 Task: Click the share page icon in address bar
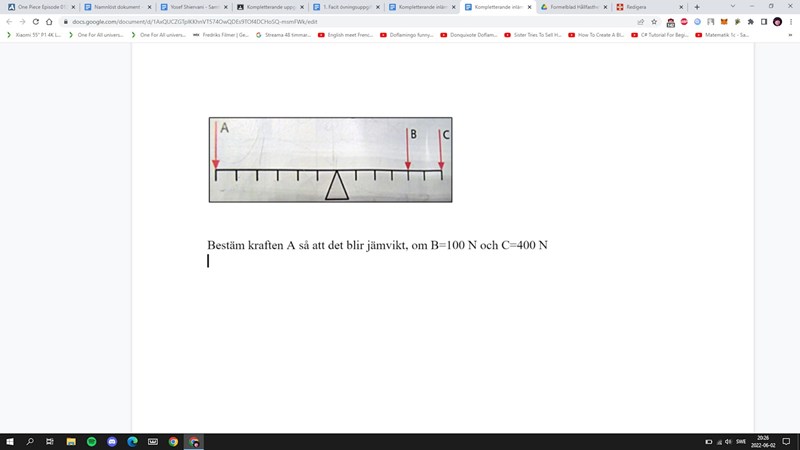[640, 21]
